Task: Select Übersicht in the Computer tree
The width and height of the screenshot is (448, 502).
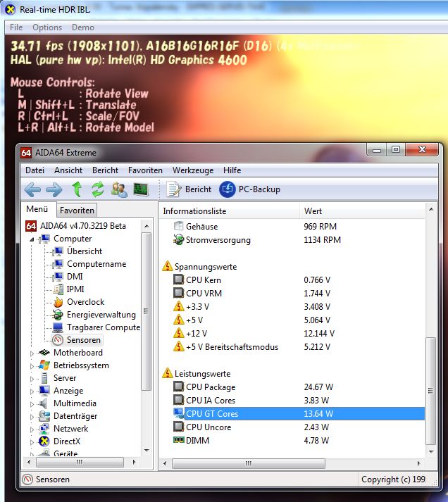Action: click(x=85, y=251)
